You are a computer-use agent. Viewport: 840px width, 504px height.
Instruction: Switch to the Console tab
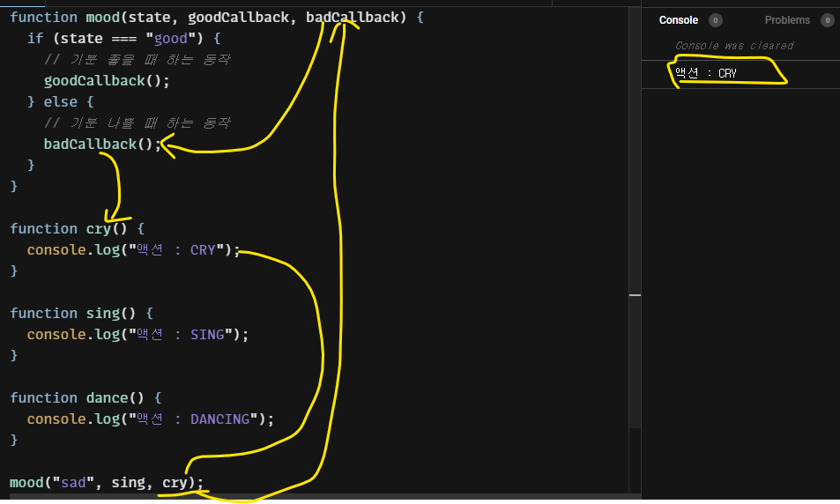[x=678, y=20]
